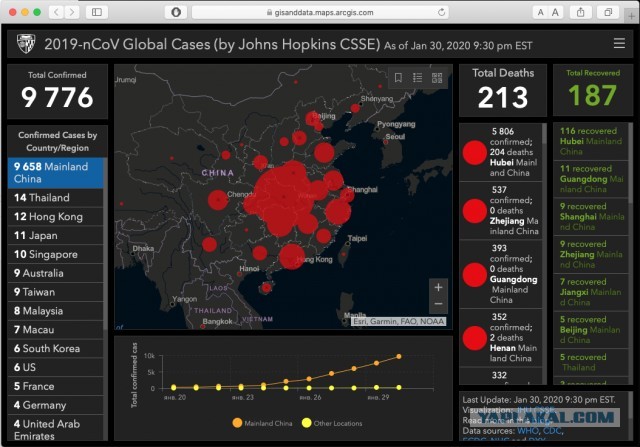Toggle Other Locations legend series
This screenshot has width=640, height=447.
pos(332,423)
